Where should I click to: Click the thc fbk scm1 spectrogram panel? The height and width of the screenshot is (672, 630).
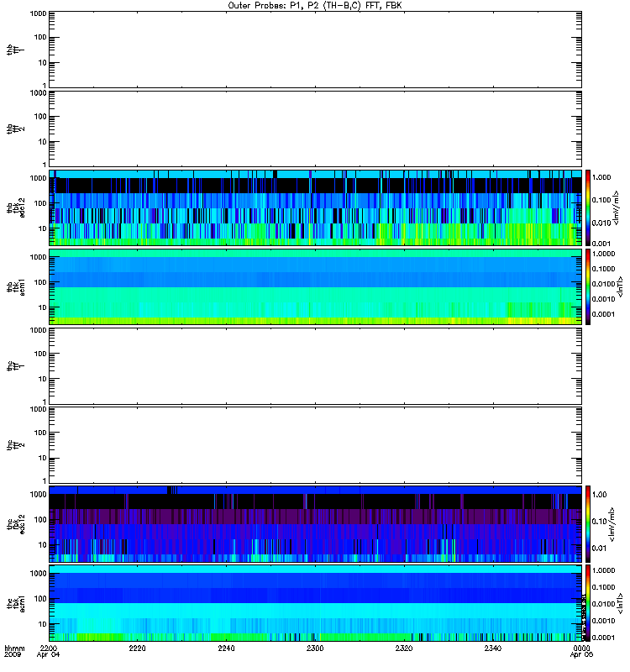tap(315, 603)
